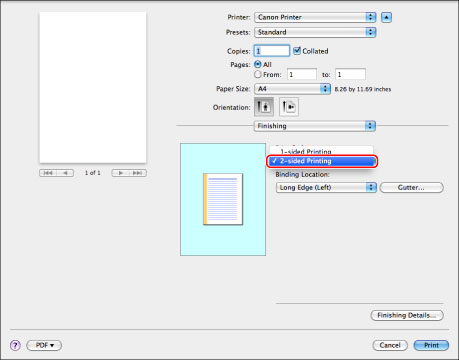
Task: Click the Copies input field
Action: (x=272, y=51)
